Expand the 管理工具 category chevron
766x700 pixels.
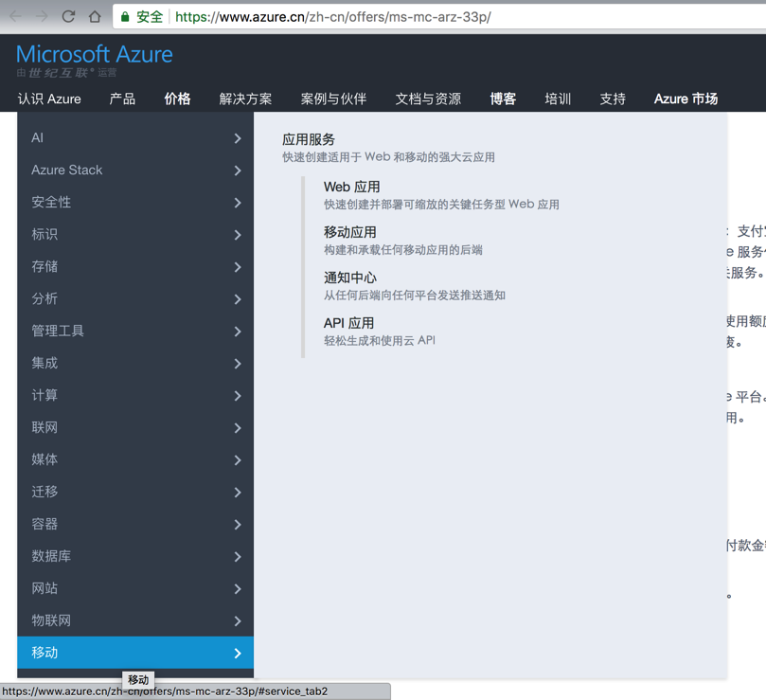[x=238, y=332]
